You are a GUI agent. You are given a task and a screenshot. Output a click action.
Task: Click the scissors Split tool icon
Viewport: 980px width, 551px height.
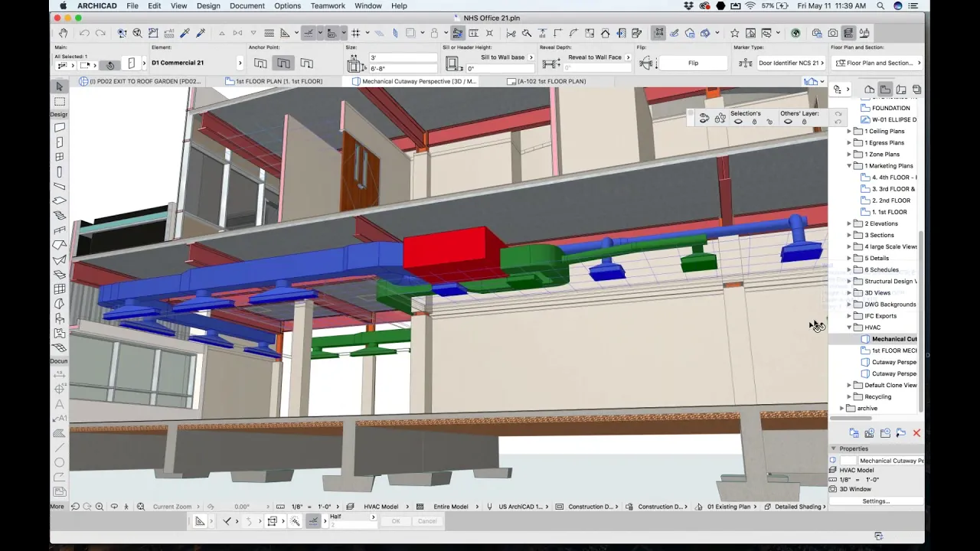(511, 33)
